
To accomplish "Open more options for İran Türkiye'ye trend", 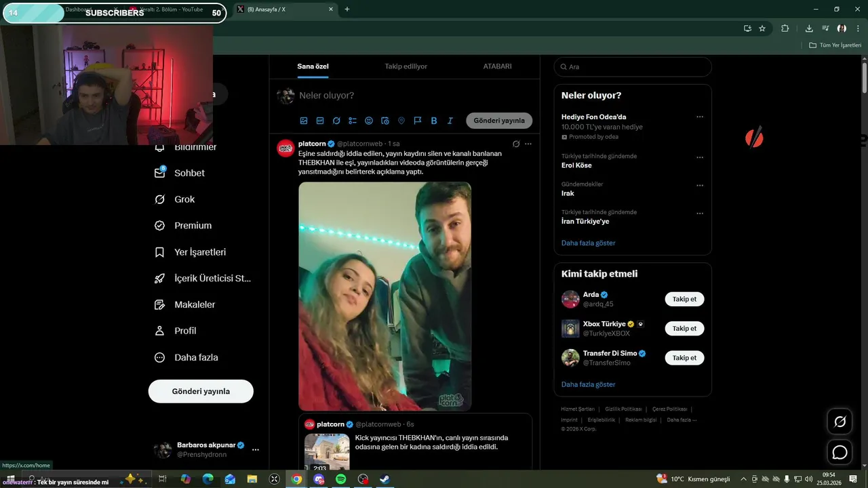I will (700, 213).
